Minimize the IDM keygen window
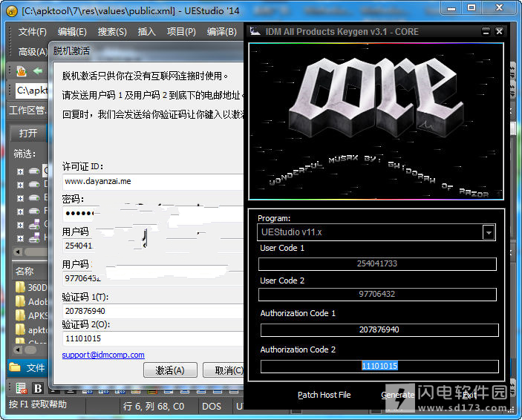Image resolution: width=522 pixels, height=420 pixels. coord(486,31)
